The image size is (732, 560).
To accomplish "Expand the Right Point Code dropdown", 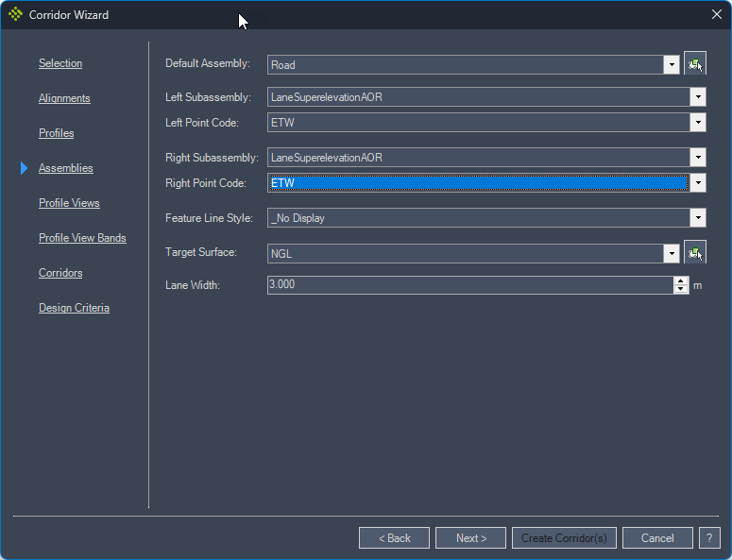I will 698,183.
